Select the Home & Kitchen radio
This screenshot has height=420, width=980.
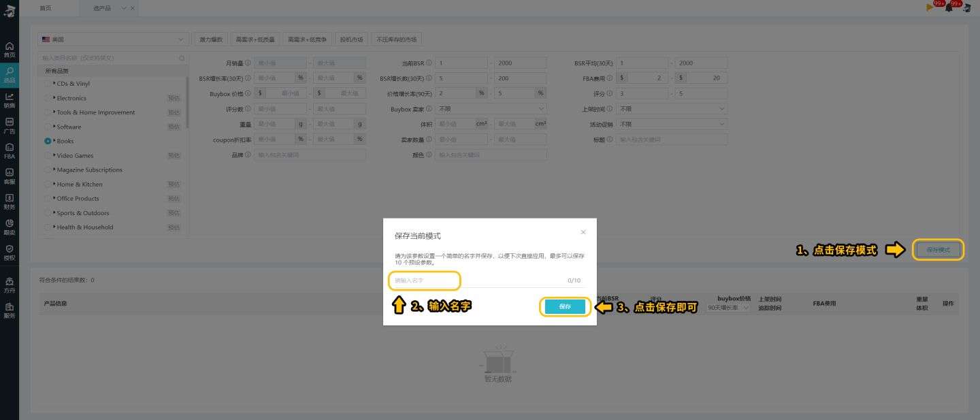(48, 184)
